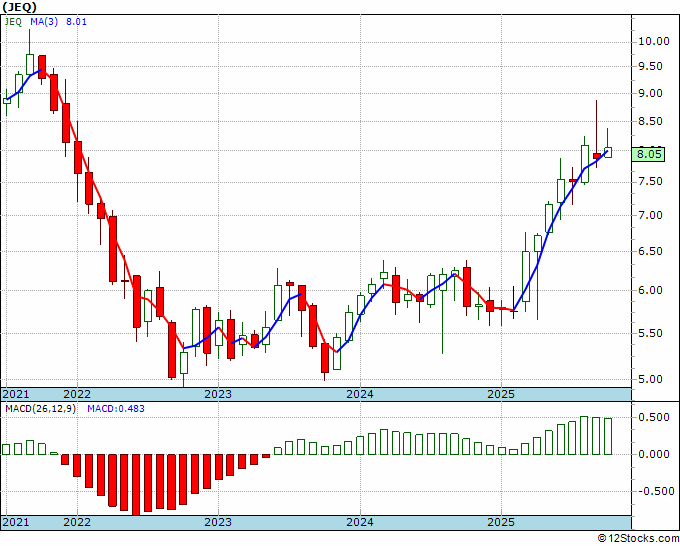The height and width of the screenshot is (546, 680).
Task: Click the 7.00 price axis label
Action: pyautogui.click(x=650, y=216)
